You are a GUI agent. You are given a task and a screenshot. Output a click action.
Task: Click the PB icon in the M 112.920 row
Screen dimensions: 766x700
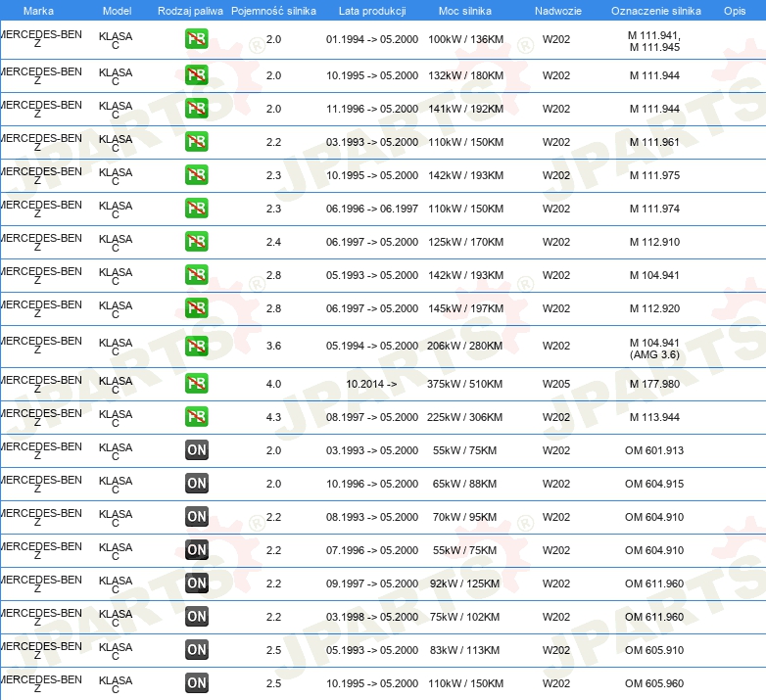click(x=196, y=308)
